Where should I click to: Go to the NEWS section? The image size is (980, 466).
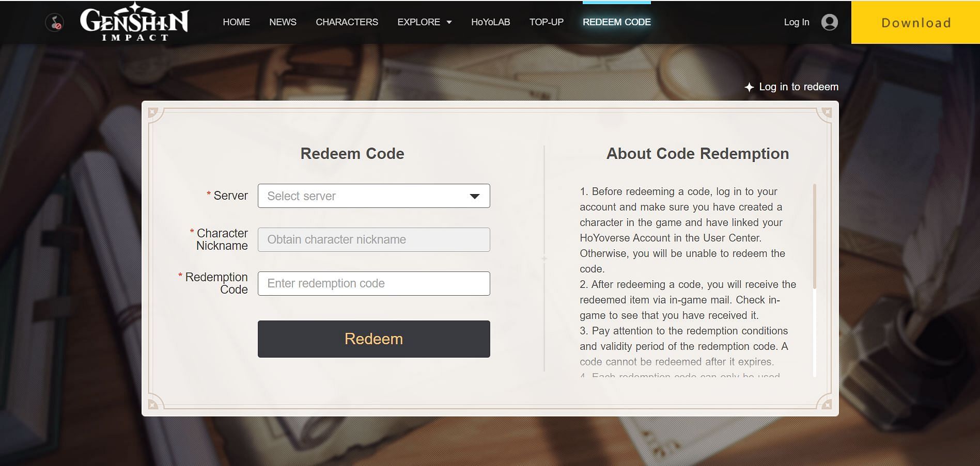pyautogui.click(x=283, y=22)
